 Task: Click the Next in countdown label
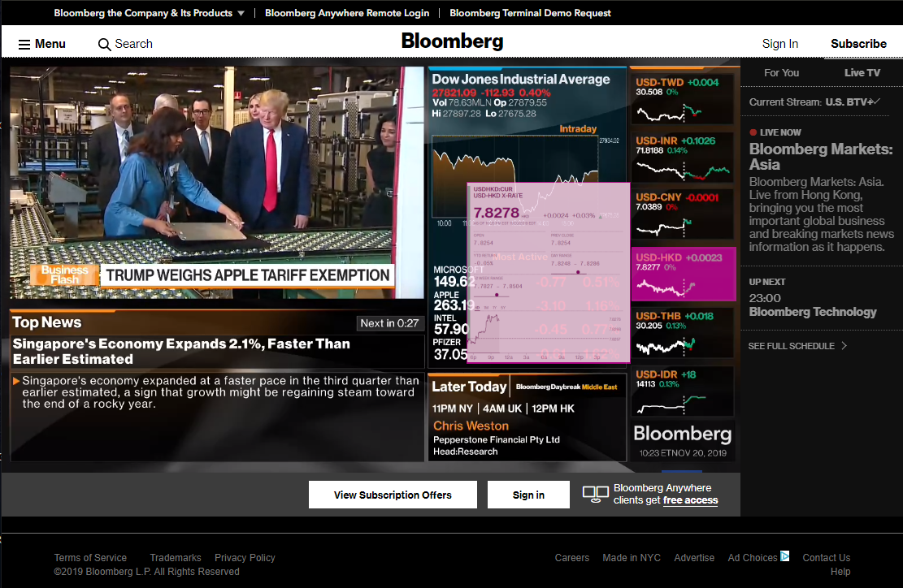pos(389,323)
